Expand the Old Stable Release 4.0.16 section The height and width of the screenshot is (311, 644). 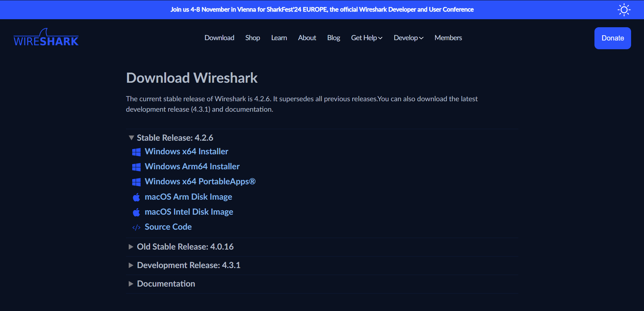(x=131, y=247)
